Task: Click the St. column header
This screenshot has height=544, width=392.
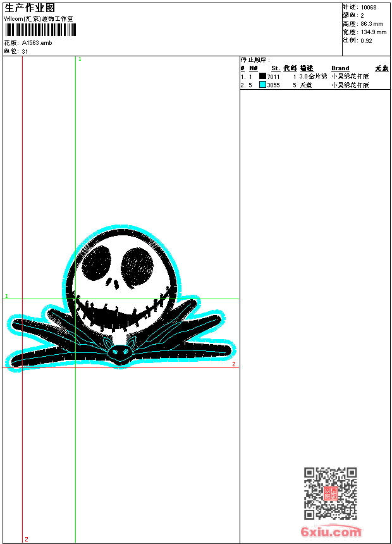Action: coord(276,68)
